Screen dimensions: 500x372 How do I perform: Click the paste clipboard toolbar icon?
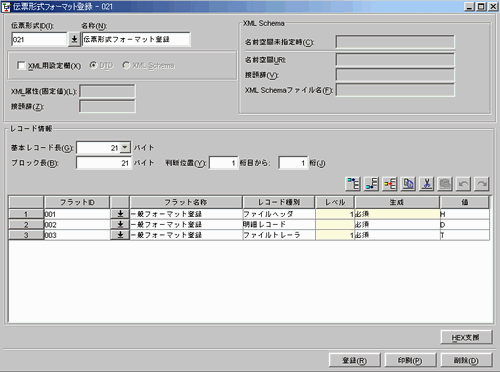445,184
